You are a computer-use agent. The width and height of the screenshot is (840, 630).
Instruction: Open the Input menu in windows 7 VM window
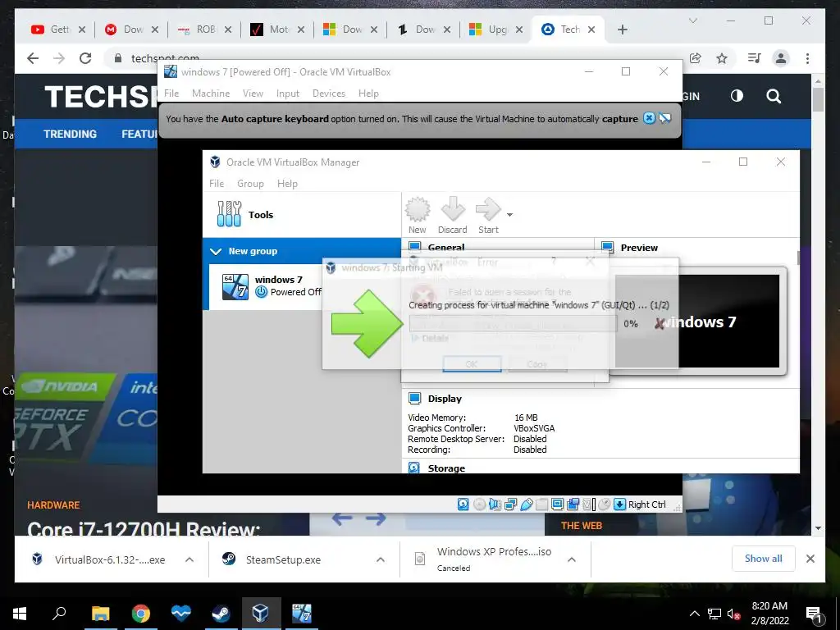pyautogui.click(x=288, y=94)
